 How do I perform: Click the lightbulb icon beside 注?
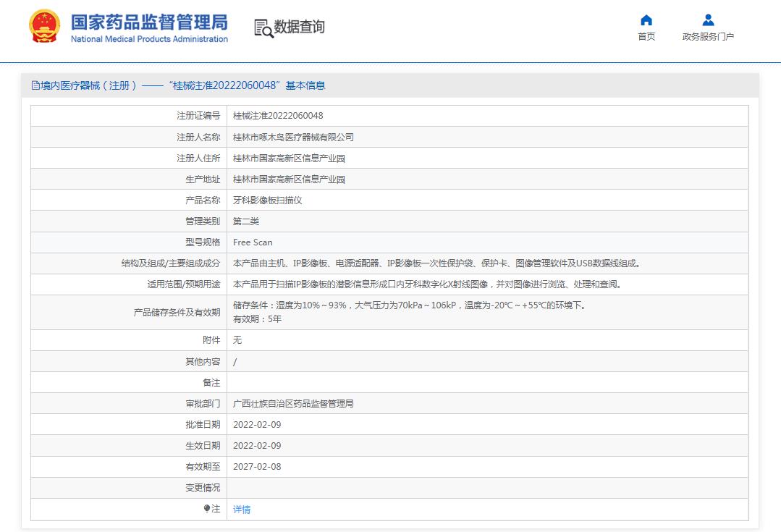[x=207, y=509]
